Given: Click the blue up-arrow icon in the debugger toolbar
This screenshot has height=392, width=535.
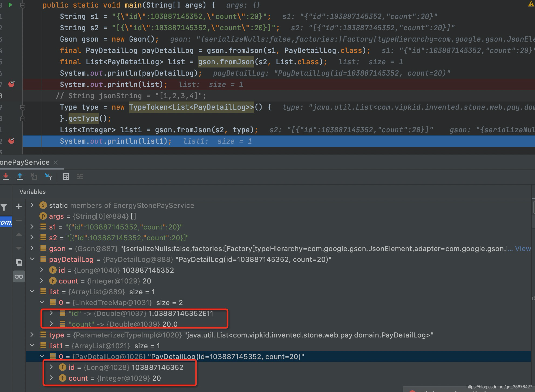Looking at the screenshot, I should click(20, 176).
